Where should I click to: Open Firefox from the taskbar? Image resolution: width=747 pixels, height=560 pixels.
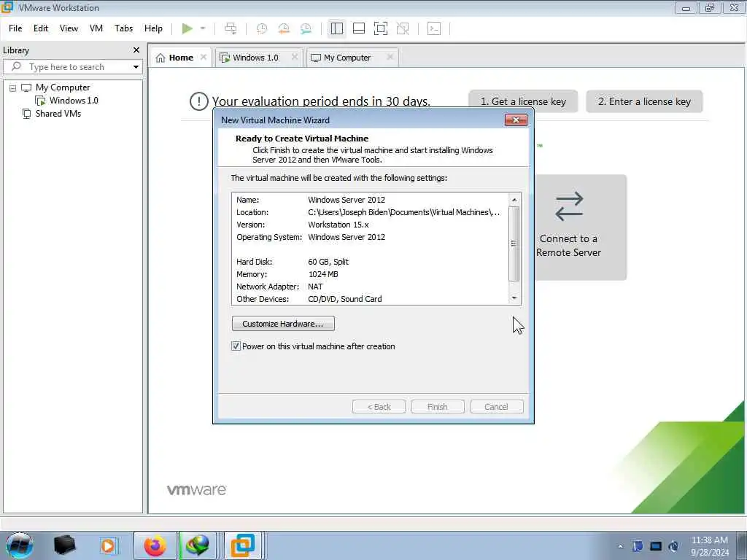pos(155,545)
